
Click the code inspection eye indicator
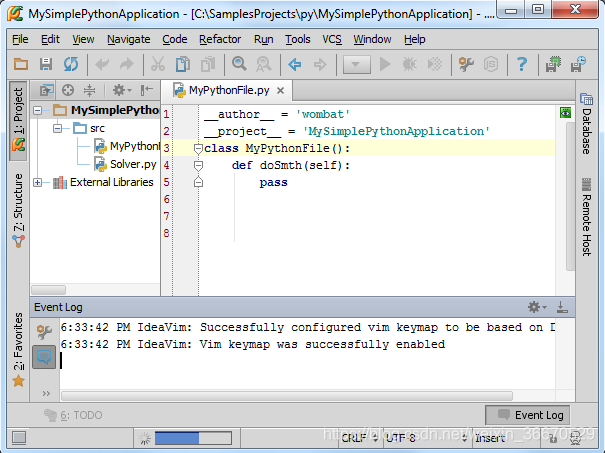pyautogui.click(x=565, y=113)
